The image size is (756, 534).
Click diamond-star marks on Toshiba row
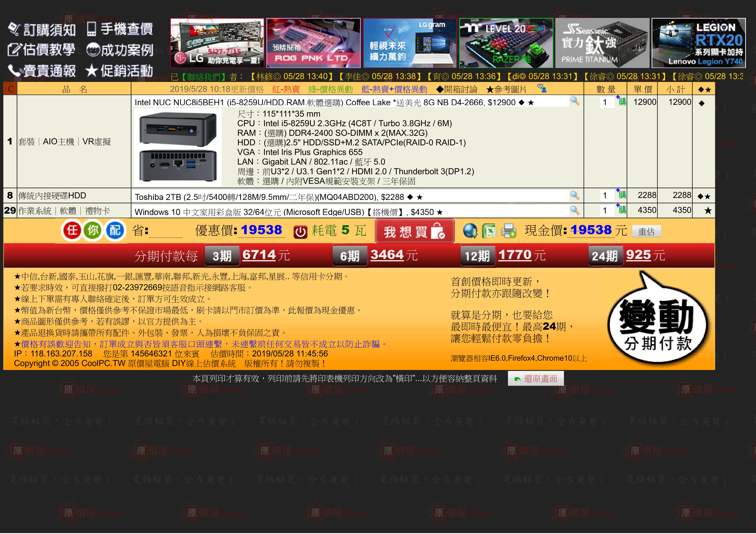704,197
